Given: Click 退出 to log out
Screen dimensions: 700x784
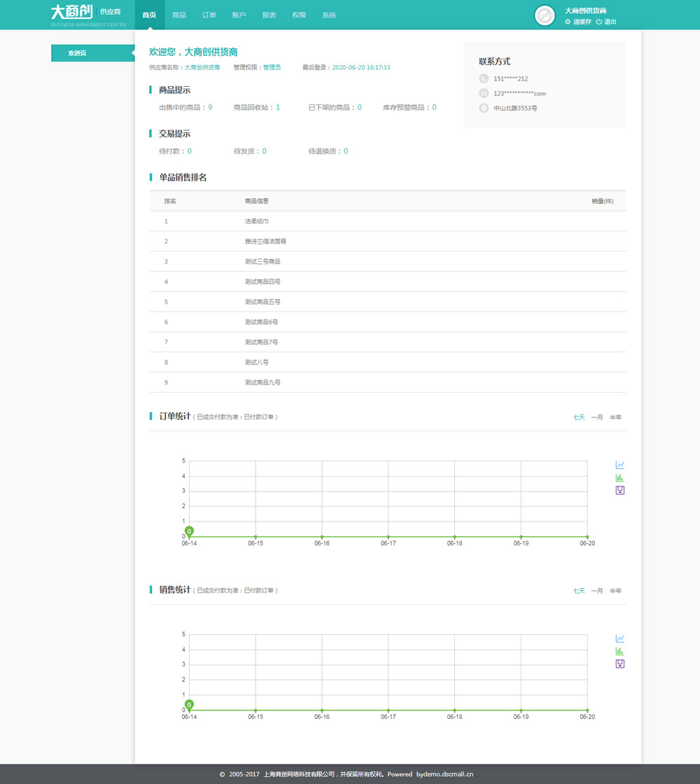Looking at the screenshot, I should (610, 22).
